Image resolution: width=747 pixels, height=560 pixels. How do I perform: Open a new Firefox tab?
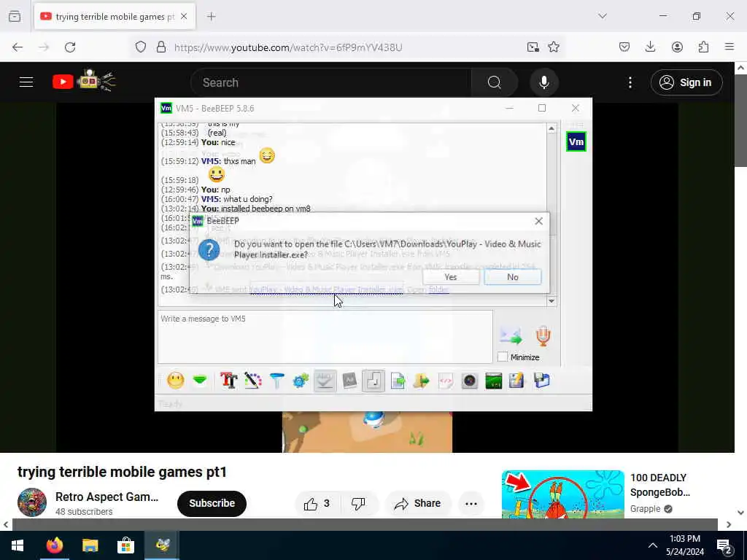[x=212, y=17]
